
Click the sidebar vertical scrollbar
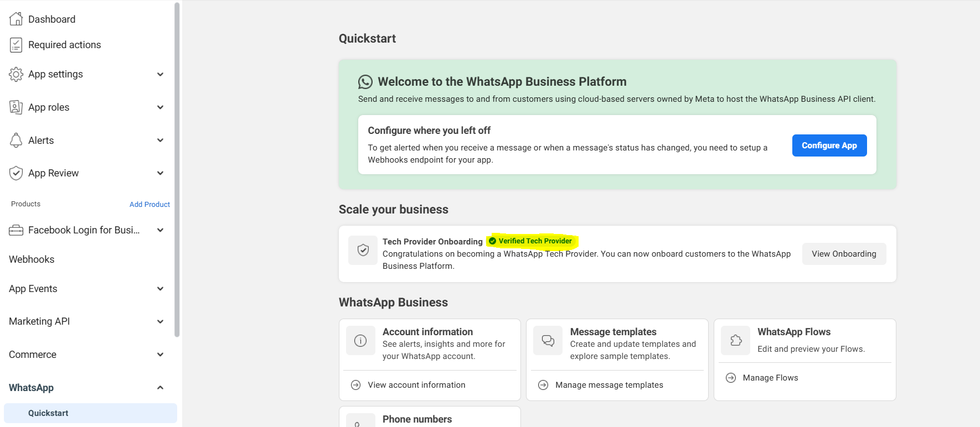click(x=177, y=169)
